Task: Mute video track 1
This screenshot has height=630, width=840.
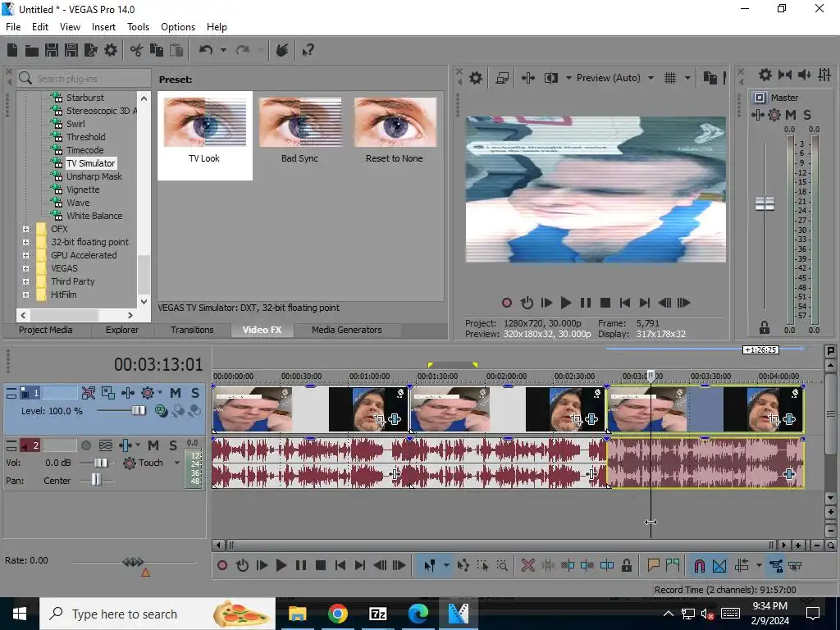Action: pos(176,393)
